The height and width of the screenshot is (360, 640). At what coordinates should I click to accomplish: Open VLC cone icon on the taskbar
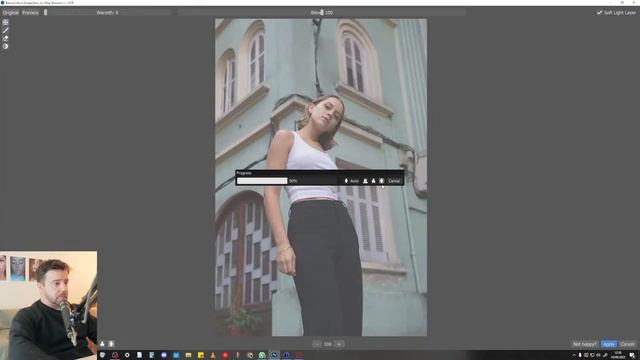coord(213,355)
